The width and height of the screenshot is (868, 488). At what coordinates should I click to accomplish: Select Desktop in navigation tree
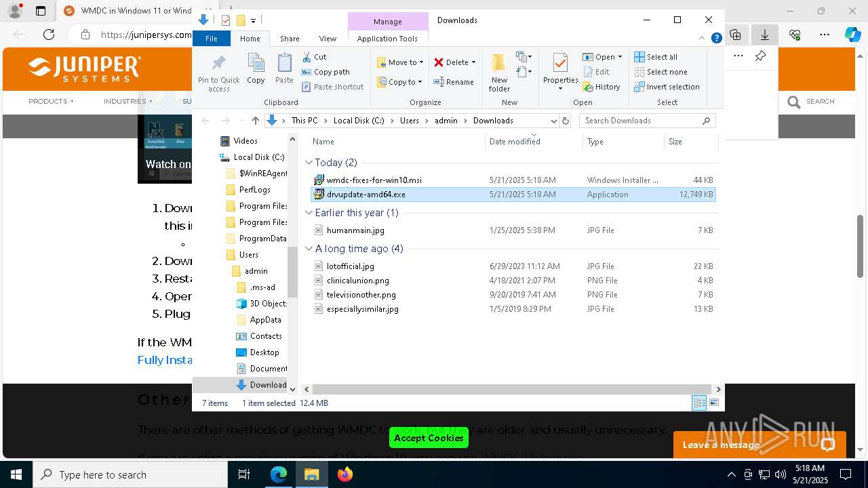(258, 352)
